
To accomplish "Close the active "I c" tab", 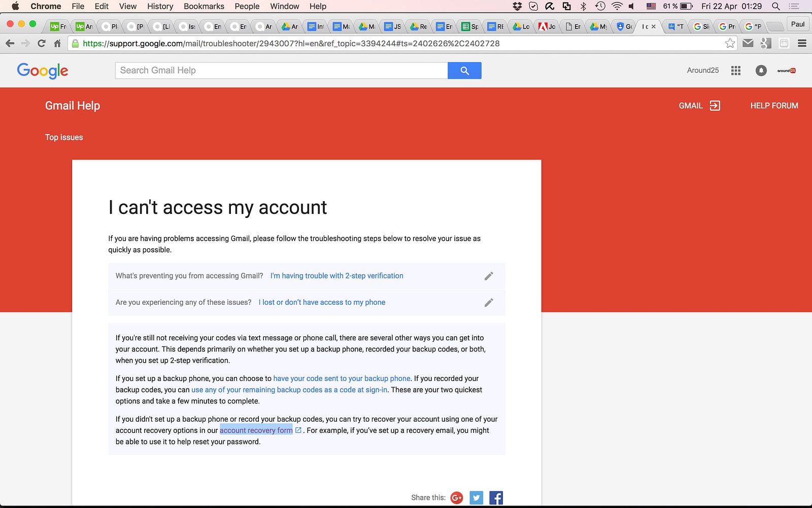I will 654,26.
